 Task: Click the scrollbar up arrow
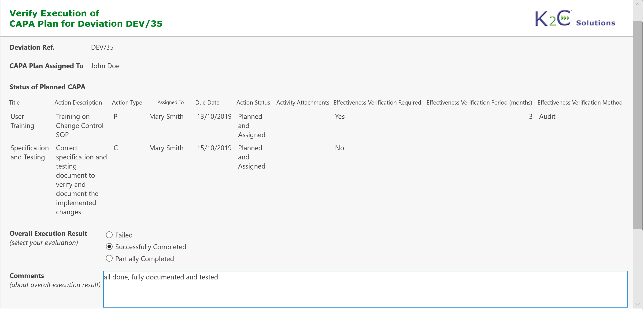[x=637, y=4]
